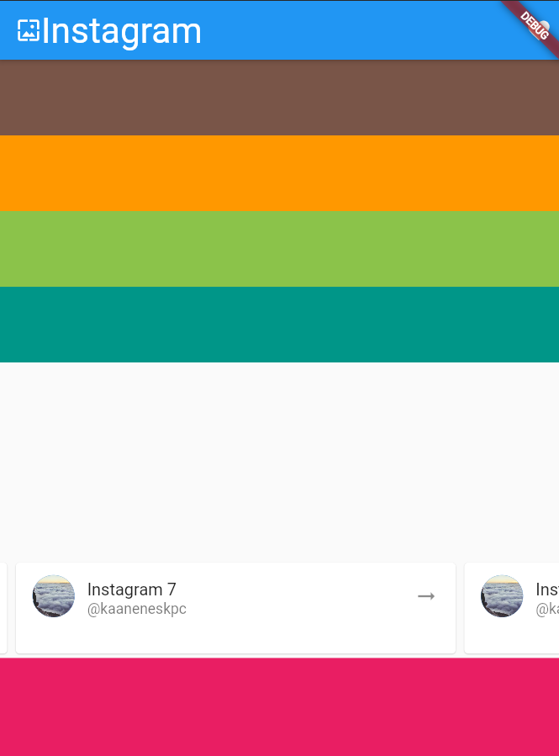The width and height of the screenshot is (559, 756).
Task: Click the photo icon beside Instagram title
Action: click(x=29, y=30)
